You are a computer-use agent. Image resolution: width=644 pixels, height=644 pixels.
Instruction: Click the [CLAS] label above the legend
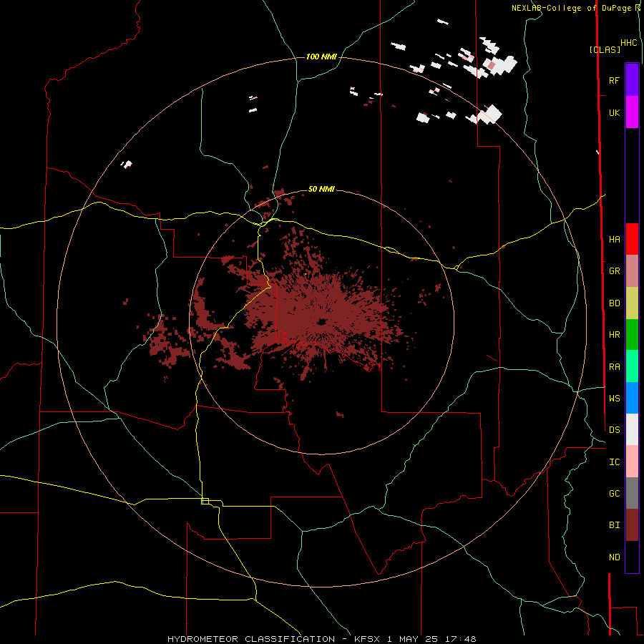[x=605, y=49]
